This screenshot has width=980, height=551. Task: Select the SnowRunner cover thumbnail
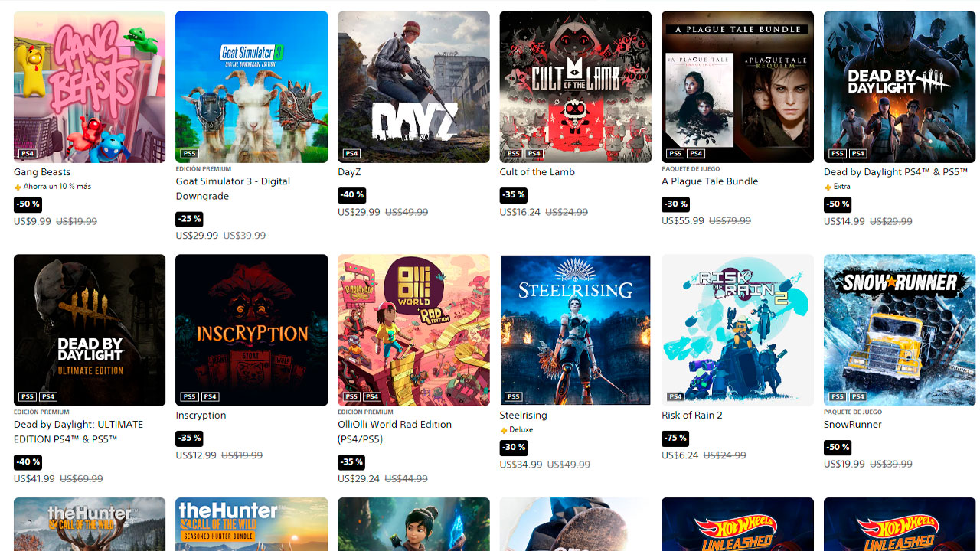click(x=900, y=330)
